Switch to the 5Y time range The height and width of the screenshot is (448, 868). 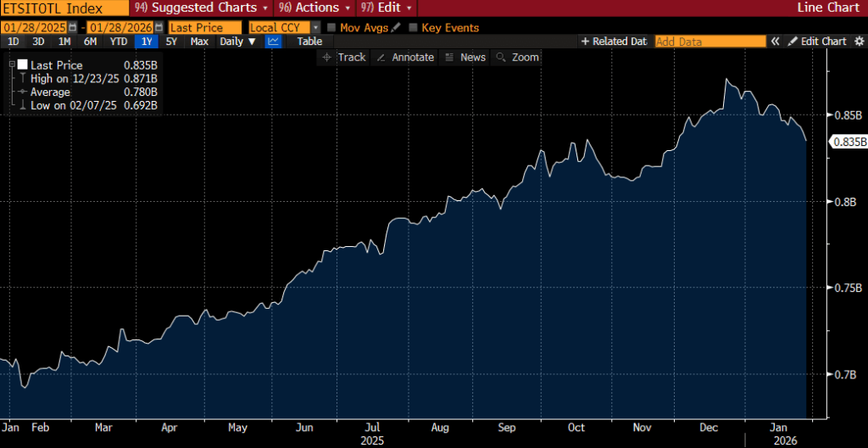pos(172,42)
